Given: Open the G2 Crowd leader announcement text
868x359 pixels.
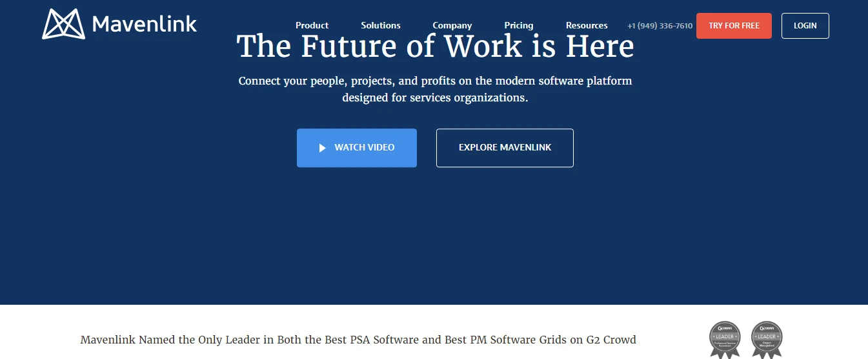Looking at the screenshot, I should pyautogui.click(x=358, y=340).
